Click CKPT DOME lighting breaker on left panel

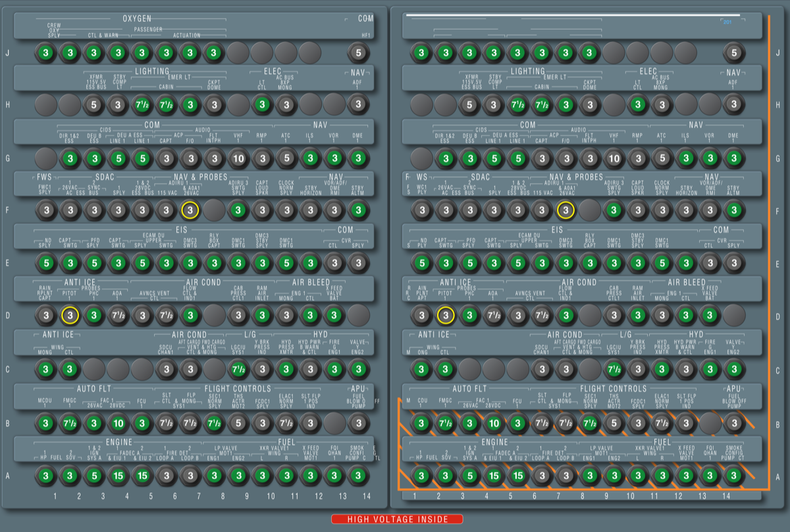coord(213,105)
